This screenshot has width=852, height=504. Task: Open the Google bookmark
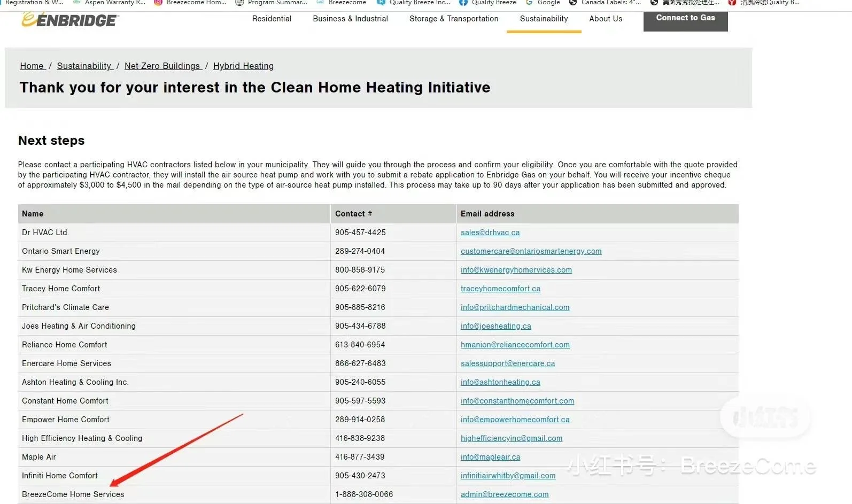543,3
